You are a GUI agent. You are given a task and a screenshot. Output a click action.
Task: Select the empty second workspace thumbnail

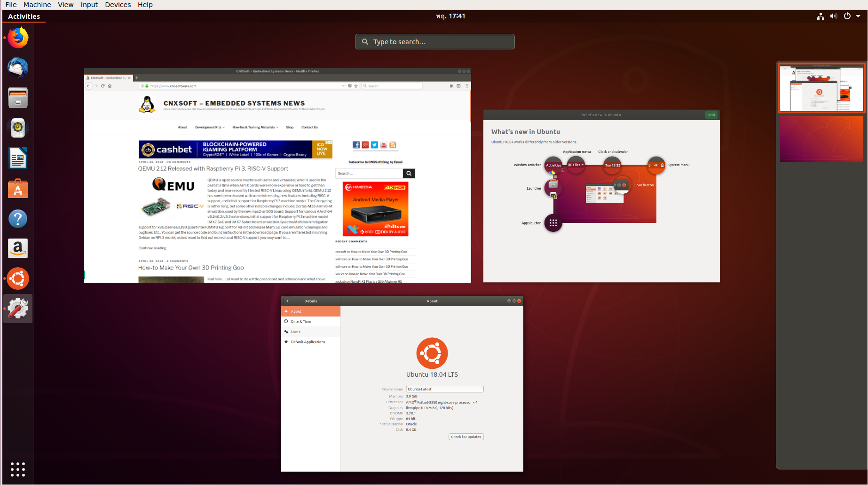821,139
